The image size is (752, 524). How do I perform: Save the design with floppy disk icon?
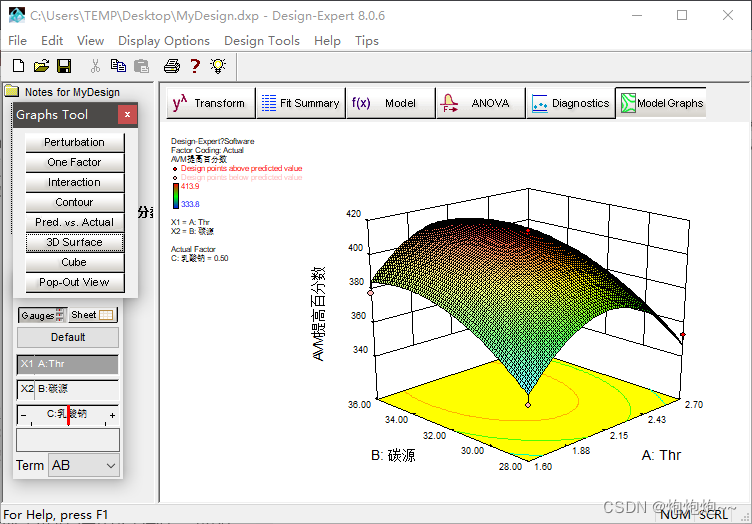[64, 66]
